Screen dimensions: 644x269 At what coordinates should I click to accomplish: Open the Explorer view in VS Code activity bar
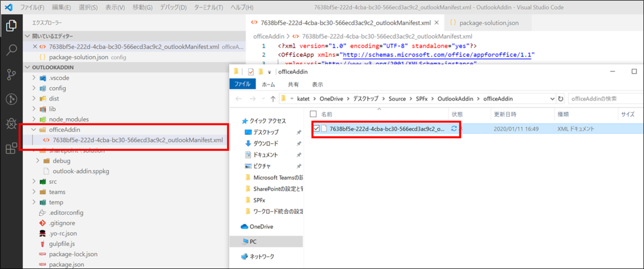11,25
